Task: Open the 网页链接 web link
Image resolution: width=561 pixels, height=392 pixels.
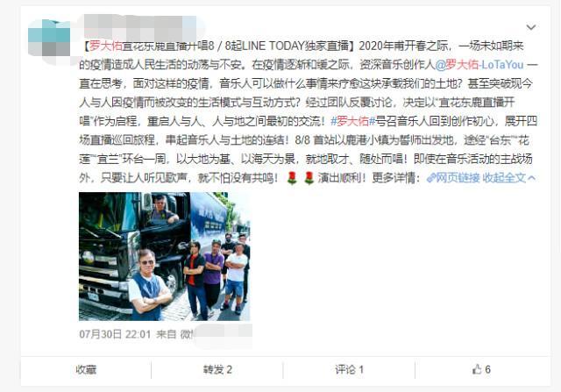Action: (x=458, y=177)
